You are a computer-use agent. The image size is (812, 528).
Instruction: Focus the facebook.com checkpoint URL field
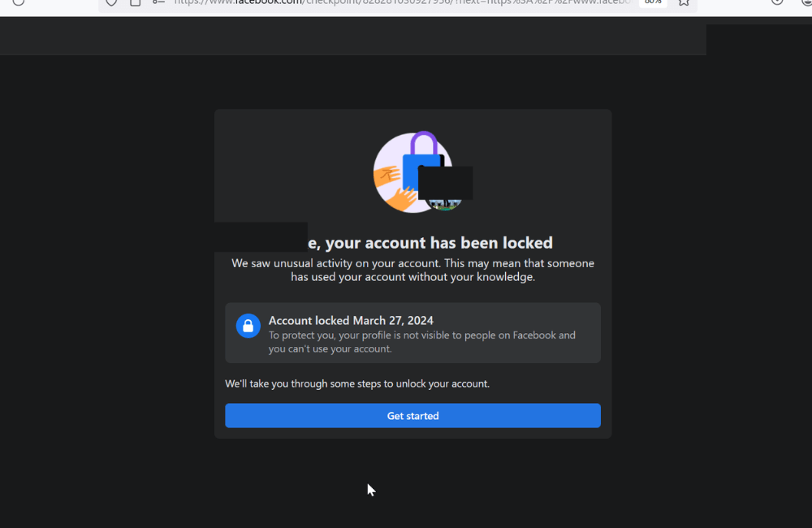click(x=398, y=2)
